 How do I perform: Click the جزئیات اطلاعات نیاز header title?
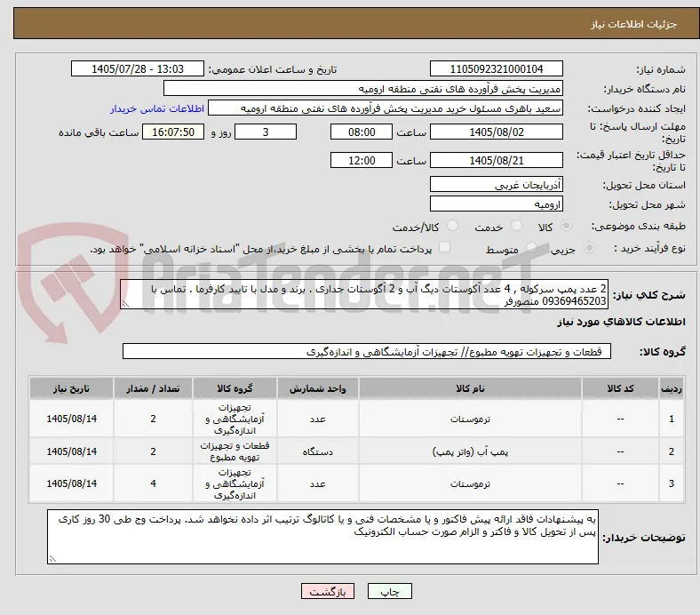point(634,24)
